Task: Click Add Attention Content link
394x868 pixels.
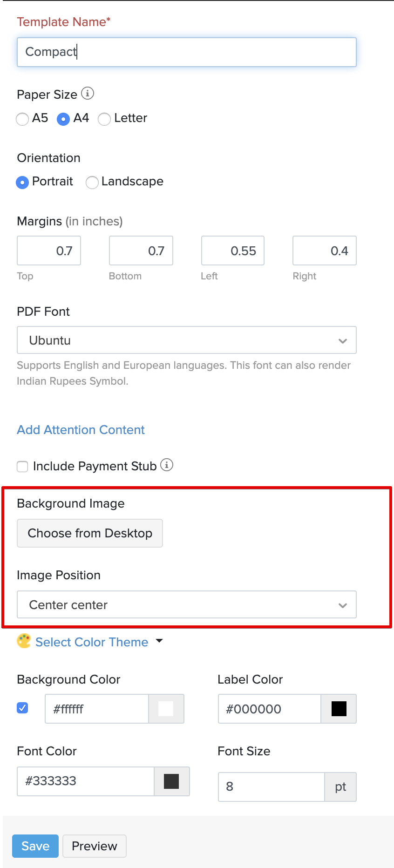Action: point(81,430)
